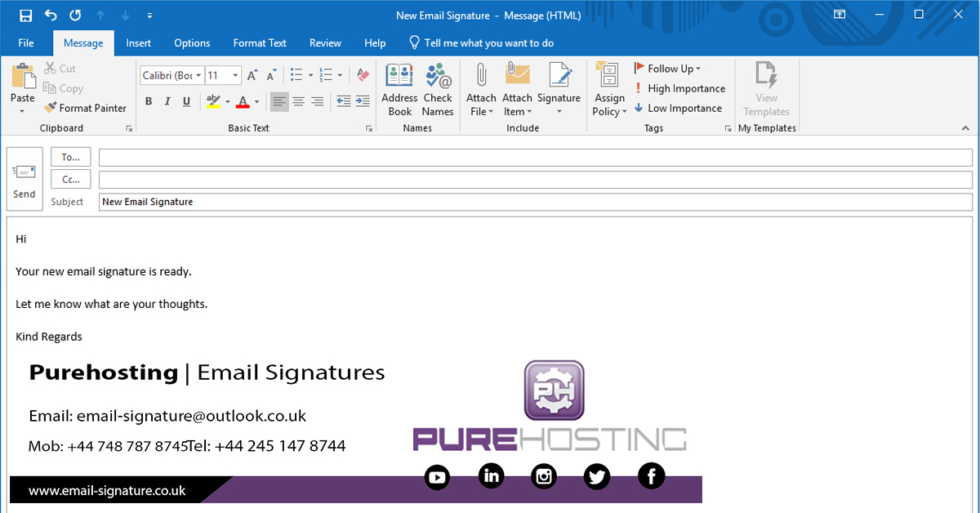This screenshot has height=513, width=980.
Task: Apply a bulleted list
Action: (296, 75)
